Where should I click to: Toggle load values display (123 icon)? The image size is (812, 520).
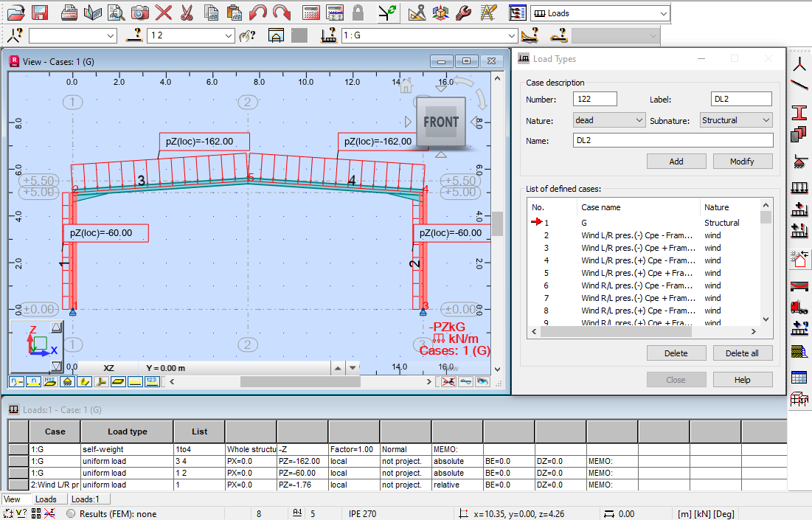(152, 381)
